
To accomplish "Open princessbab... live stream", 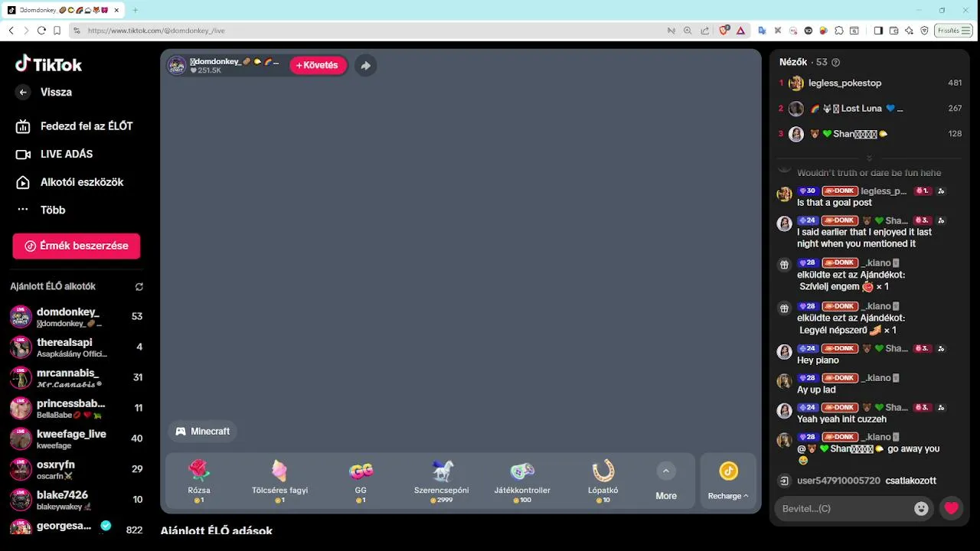I will [x=77, y=409].
